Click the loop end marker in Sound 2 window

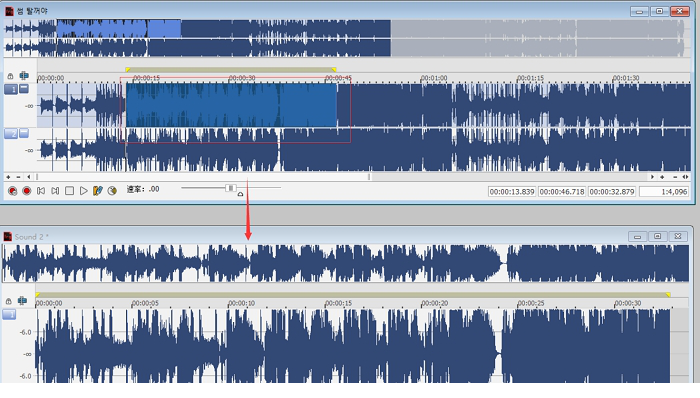(668, 295)
